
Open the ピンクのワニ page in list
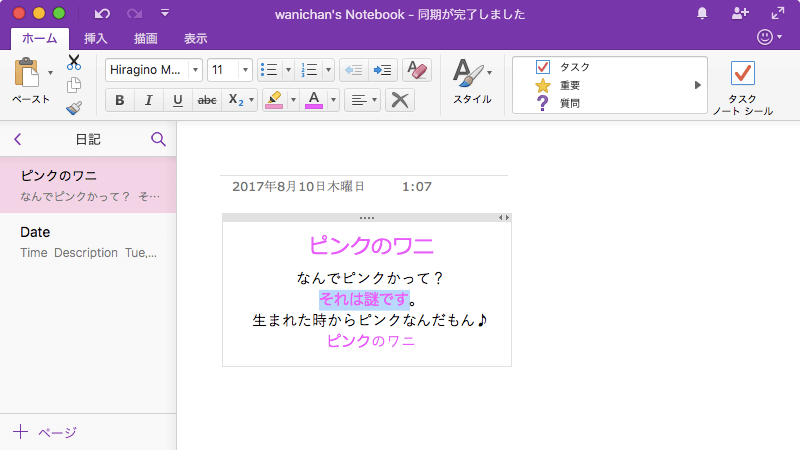click(x=88, y=185)
